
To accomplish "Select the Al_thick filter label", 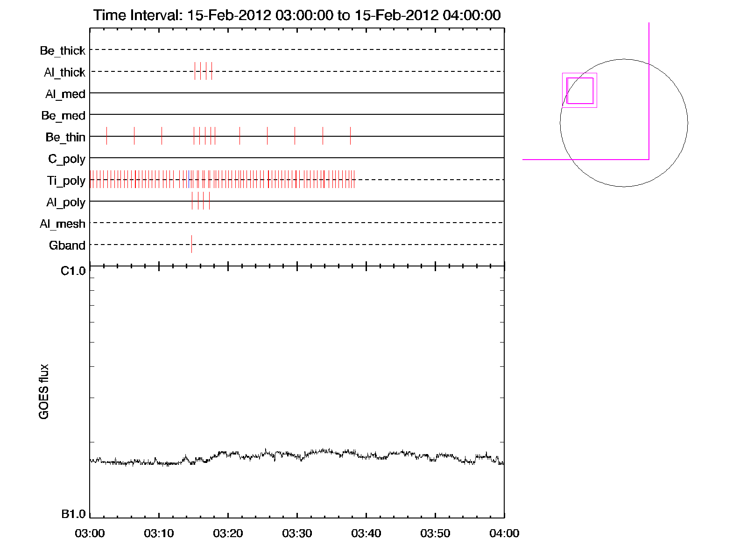I will (x=64, y=72).
